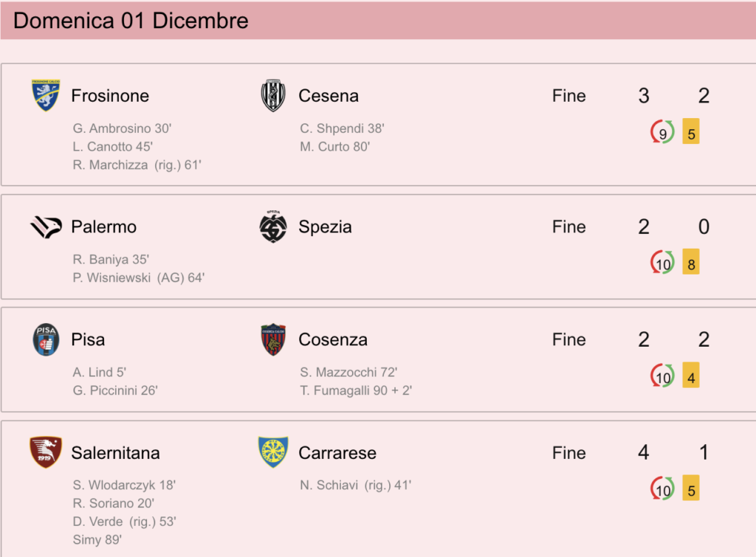Click the Spezia club badge

pos(273,226)
